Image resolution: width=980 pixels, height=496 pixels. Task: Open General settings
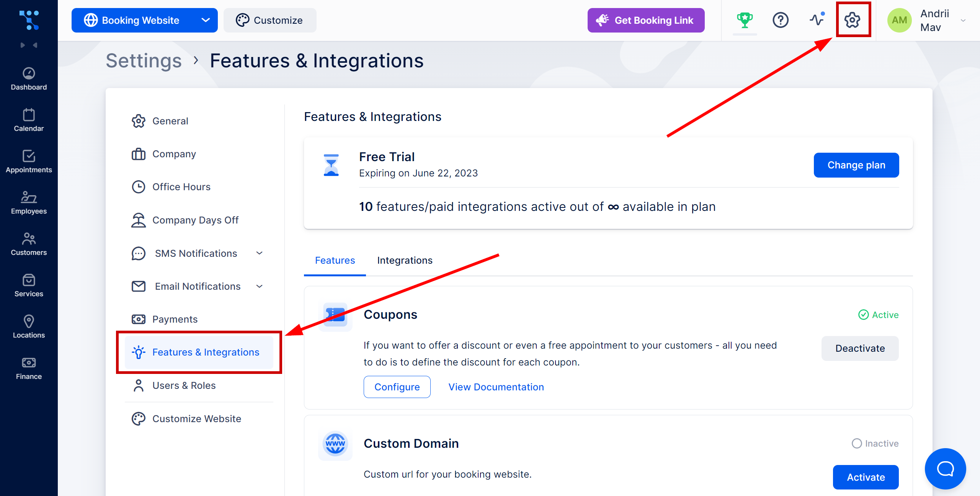(199, 121)
